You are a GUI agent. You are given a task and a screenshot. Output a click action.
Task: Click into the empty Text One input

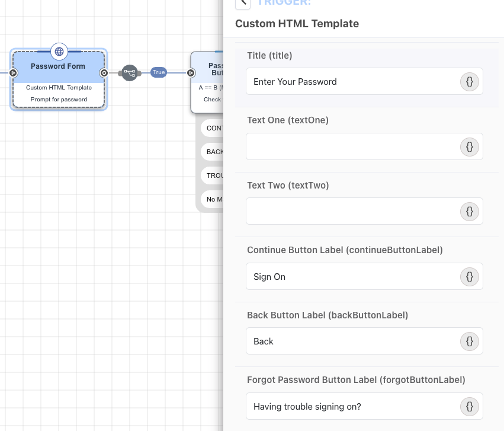[x=352, y=147]
